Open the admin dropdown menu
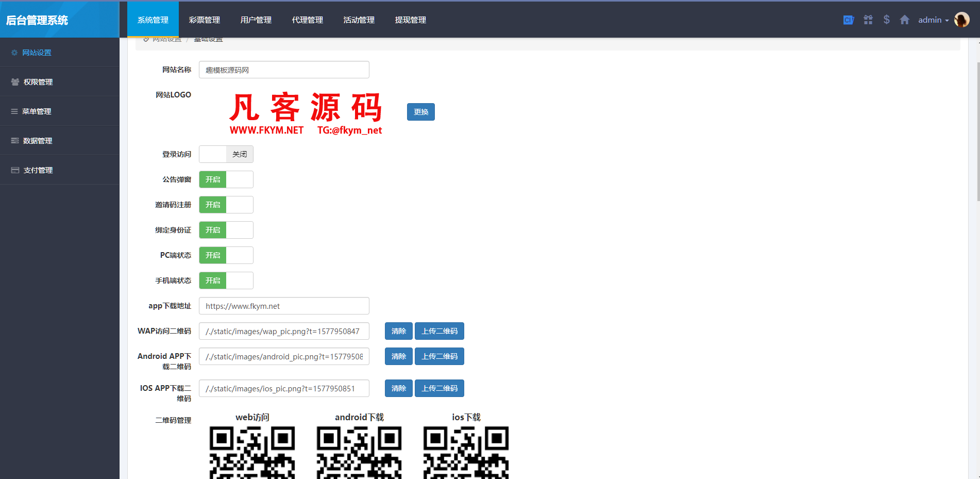This screenshot has height=479, width=980. [x=933, y=19]
